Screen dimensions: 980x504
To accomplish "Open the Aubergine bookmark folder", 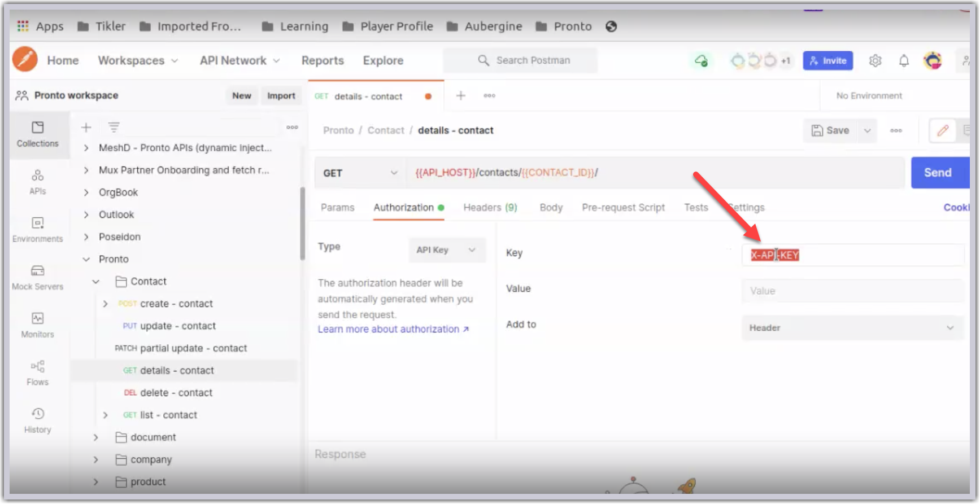I will point(484,27).
